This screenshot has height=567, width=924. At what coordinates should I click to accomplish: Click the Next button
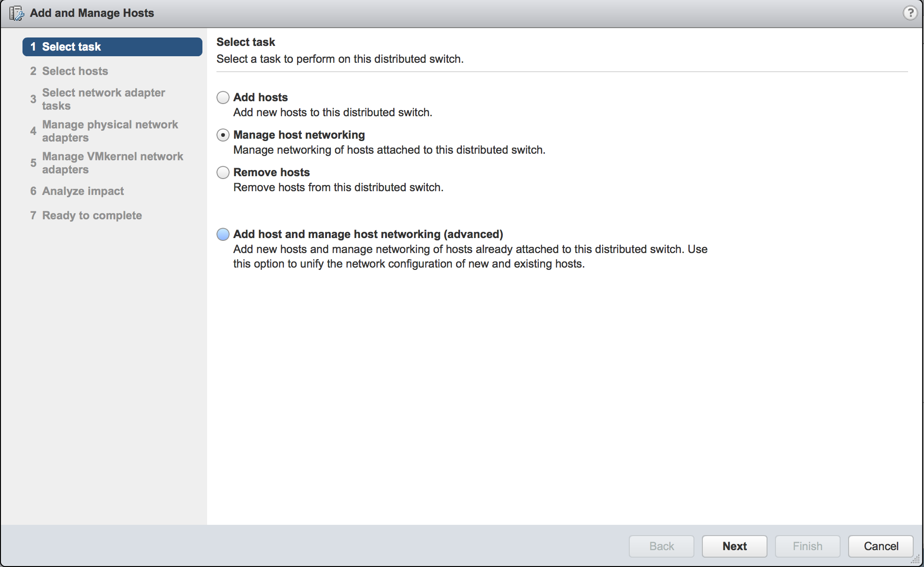click(x=734, y=546)
